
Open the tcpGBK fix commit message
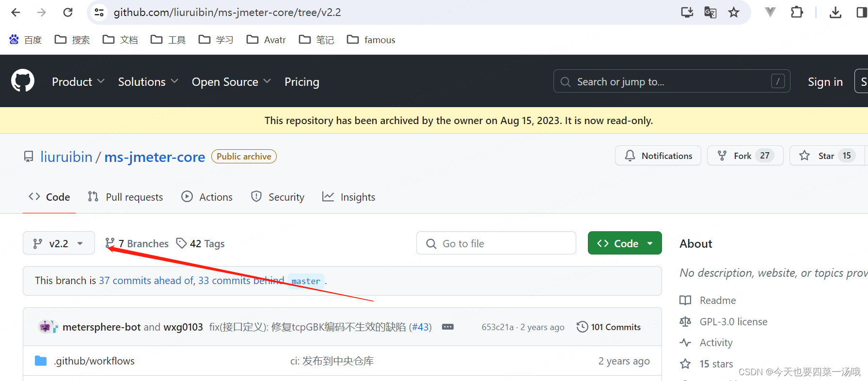point(307,327)
